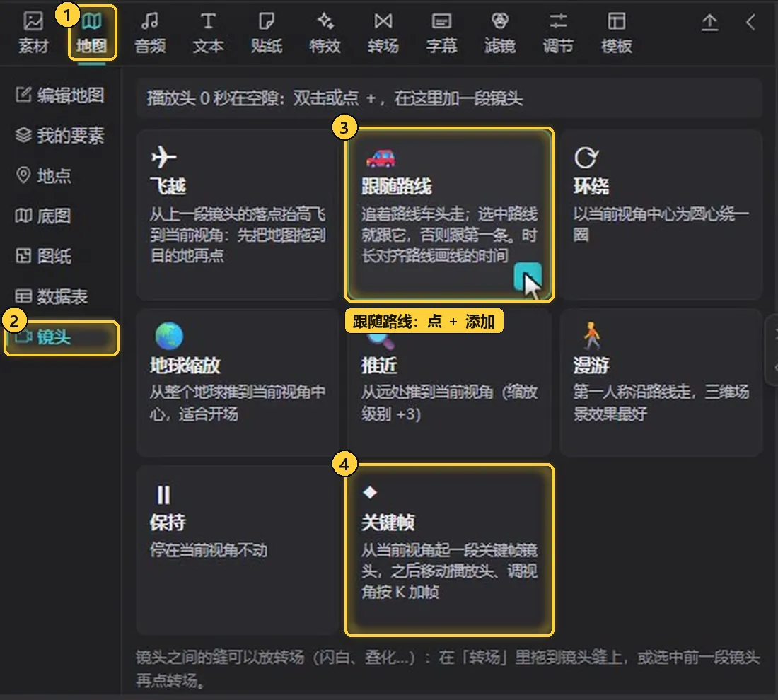Click the playhead hint text 播放头 0 秒在空隙
Screen dimensions: 778x700
pyautogui.click(x=214, y=98)
